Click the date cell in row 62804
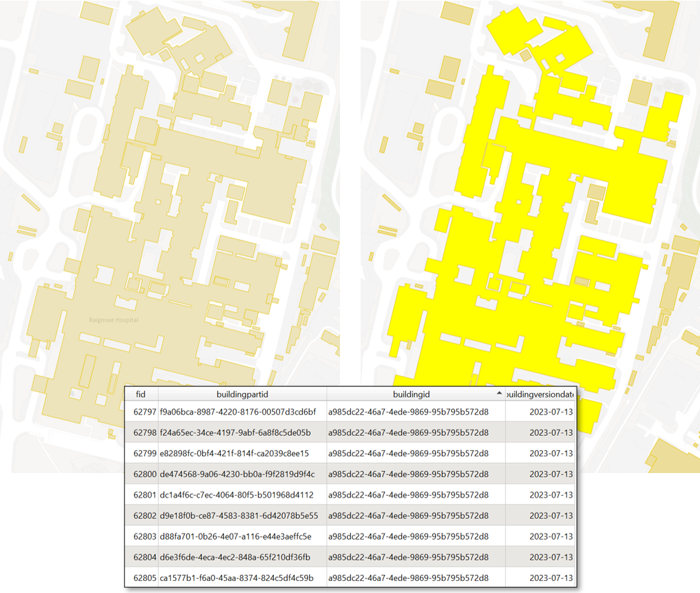This screenshot has height=593, width=700. pyautogui.click(x=551, y=556)
